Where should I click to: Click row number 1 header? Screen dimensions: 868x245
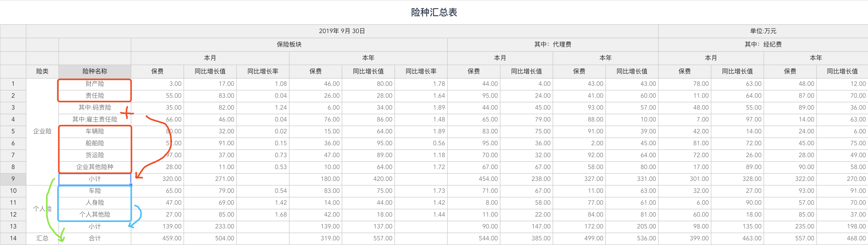[13, 83]
